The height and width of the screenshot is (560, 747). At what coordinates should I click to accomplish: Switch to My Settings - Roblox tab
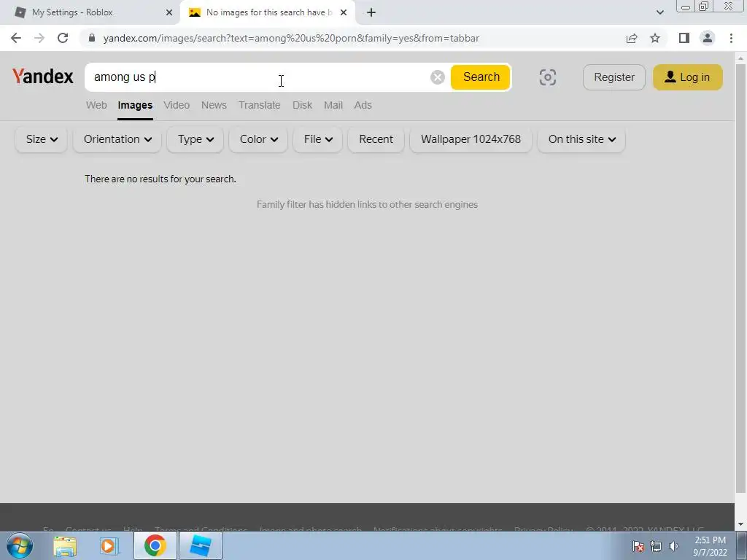pyautogui.click(x=90, y=12)
